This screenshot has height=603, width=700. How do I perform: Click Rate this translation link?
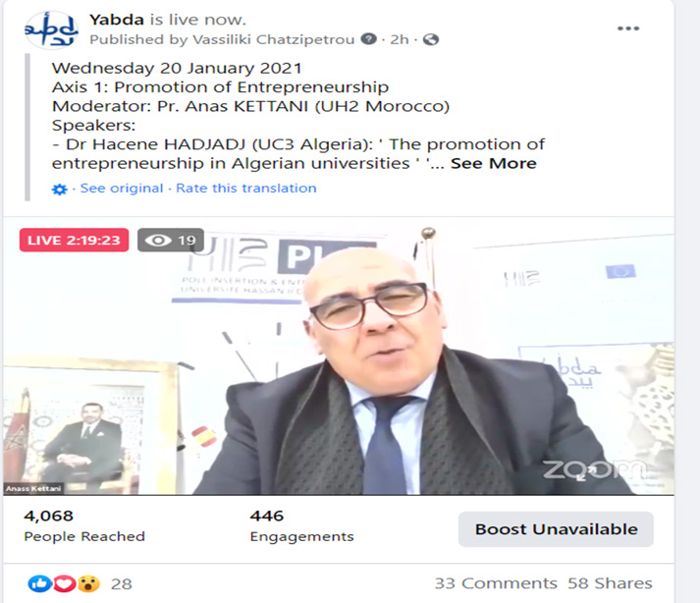tap(246, 188)
